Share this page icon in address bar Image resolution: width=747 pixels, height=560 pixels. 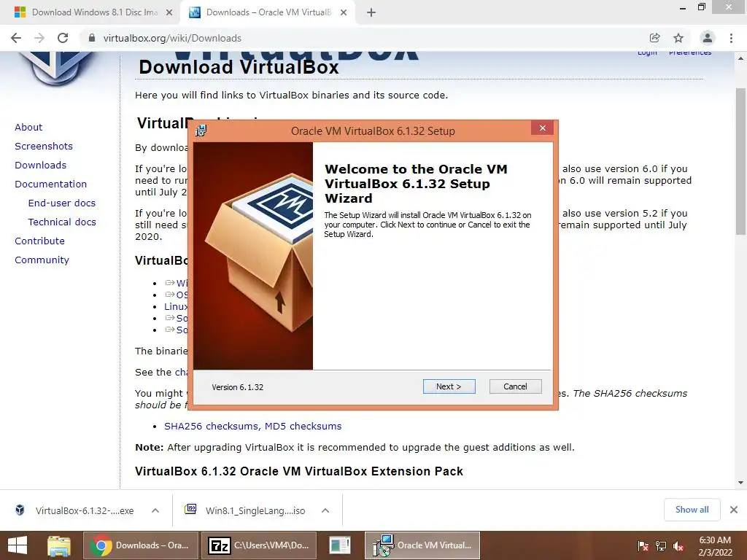tap(654, 38)
